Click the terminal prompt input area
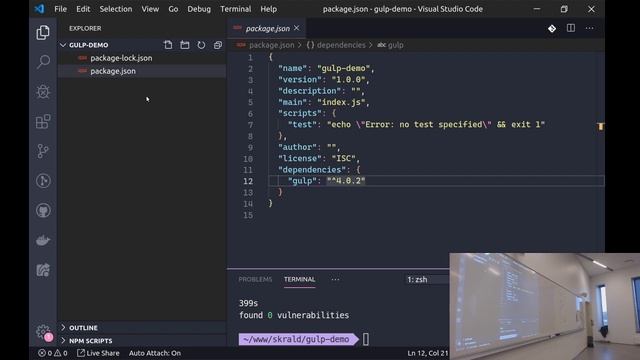640x360 pixels. 366,339
